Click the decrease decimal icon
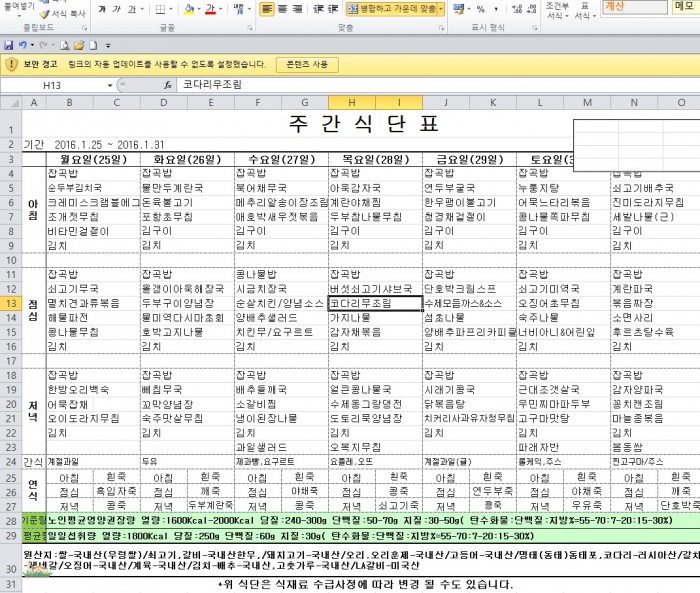 tap(531, 9)
